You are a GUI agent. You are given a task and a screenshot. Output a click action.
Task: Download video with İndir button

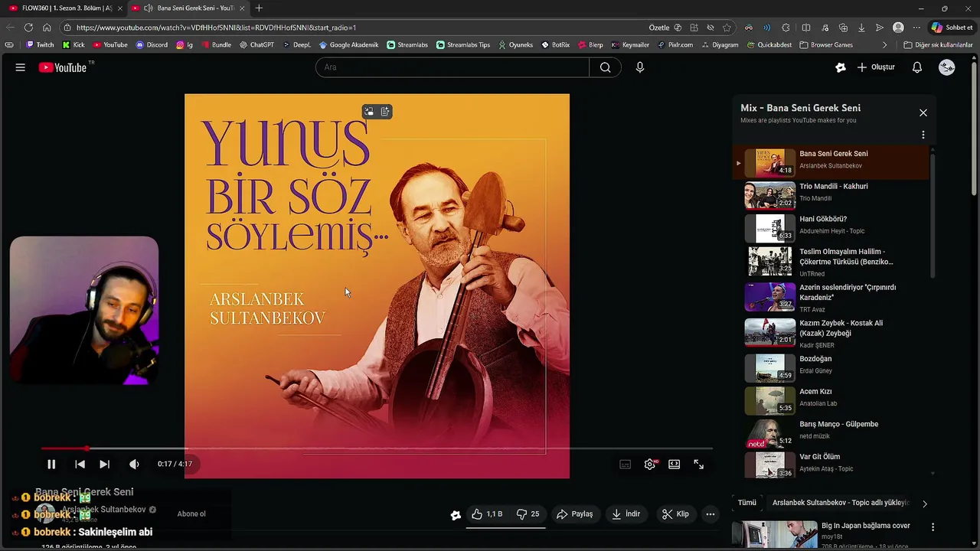(626, 514)
